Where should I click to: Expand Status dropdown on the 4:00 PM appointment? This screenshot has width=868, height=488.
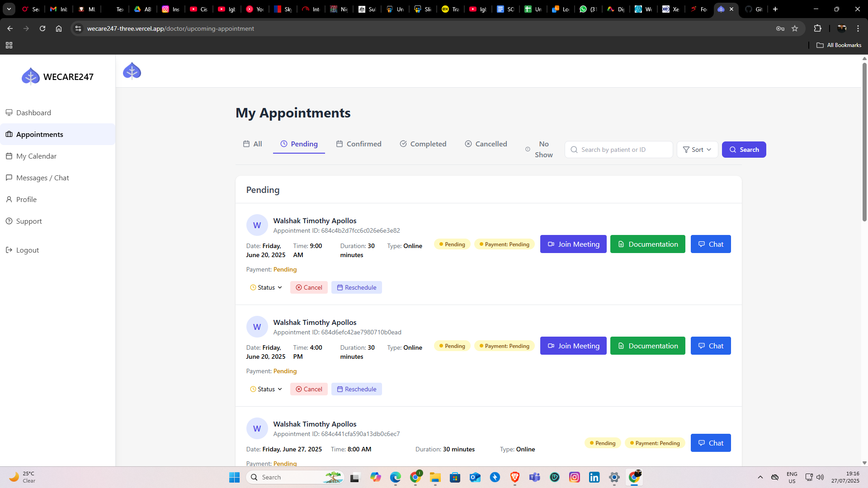coord(266,389)
